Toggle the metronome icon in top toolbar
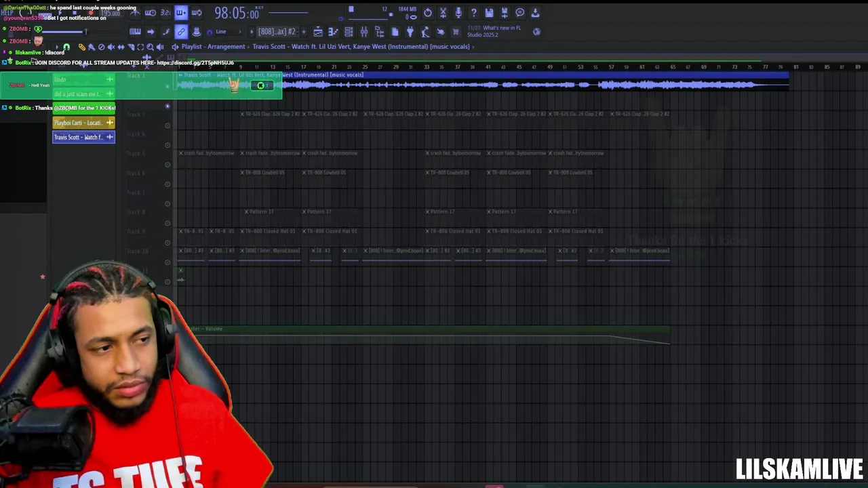The image size is (868, 488). click(x=136, y=13)
